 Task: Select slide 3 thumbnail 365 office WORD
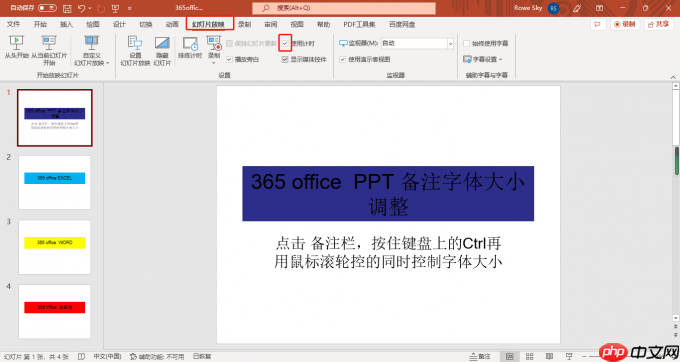55,247
